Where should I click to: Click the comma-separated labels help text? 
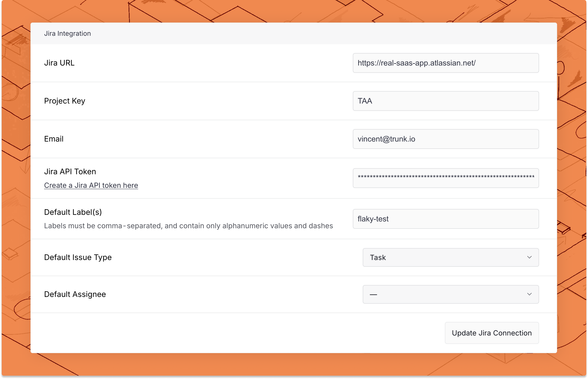click(x=188, y=226)
